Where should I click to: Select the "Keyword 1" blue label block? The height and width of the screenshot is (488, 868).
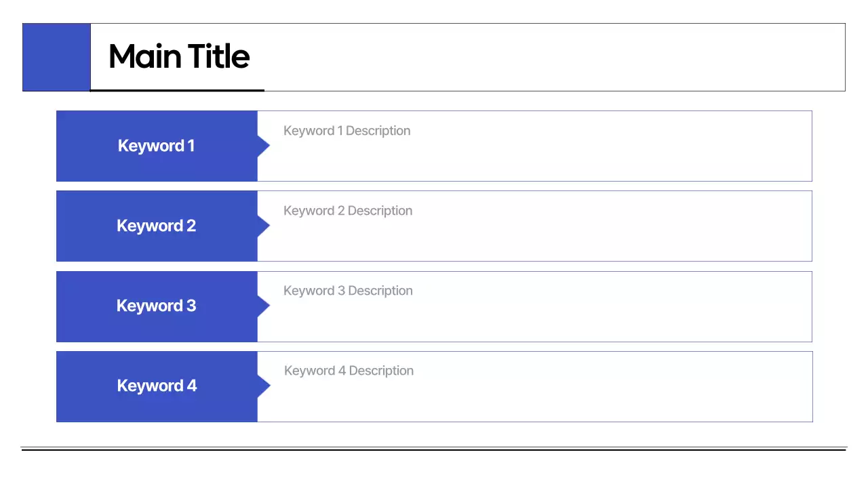click(156, 146)
